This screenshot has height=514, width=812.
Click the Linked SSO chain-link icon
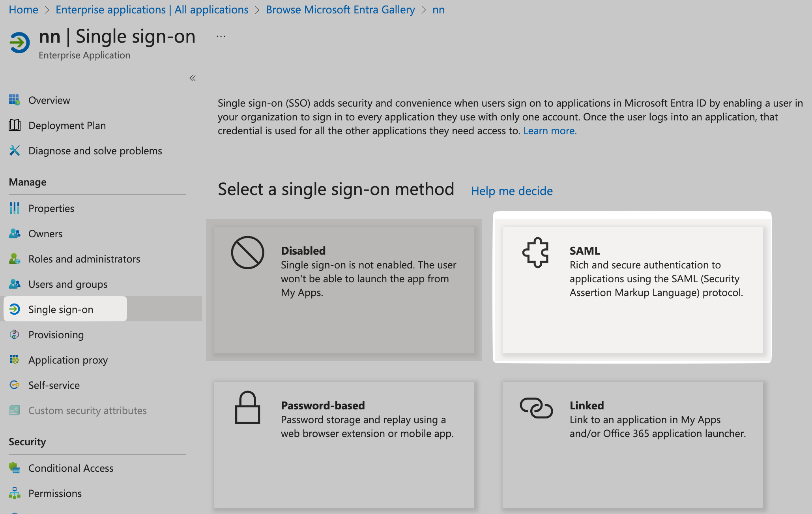(x=535, y=411)
